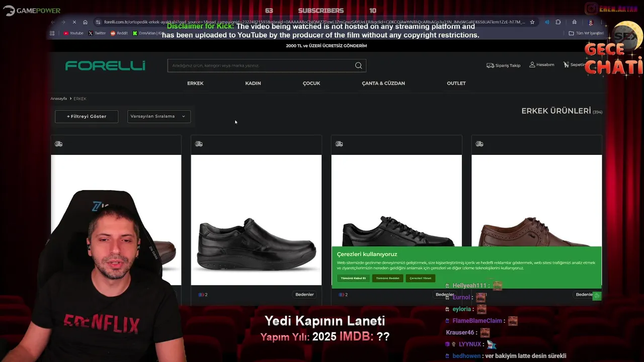Viewport: 644px width, 362px height.
Task: Open the KADIN menu
Action: [253, 83]
